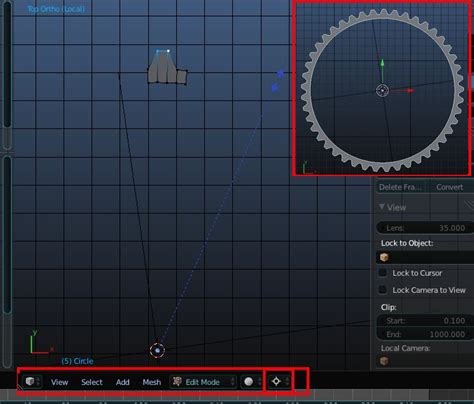
Task: Open the Edit Mode dropdown
Action: click(x=203, y=382)
